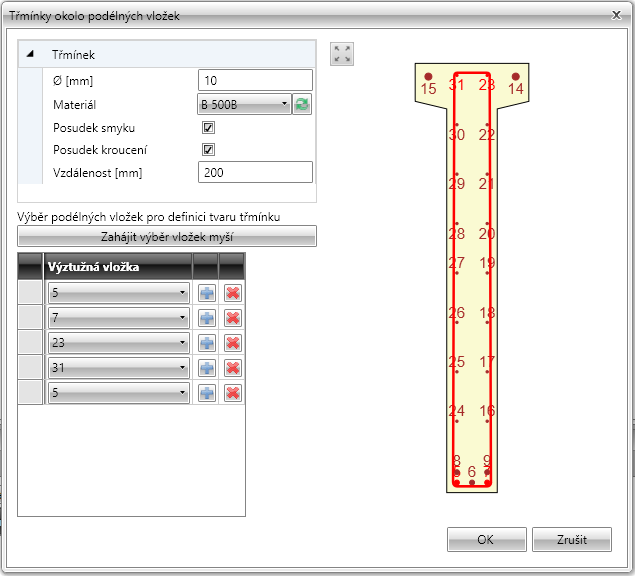
Task: Add a row after the first bar 5 entry
Action: 207,293
